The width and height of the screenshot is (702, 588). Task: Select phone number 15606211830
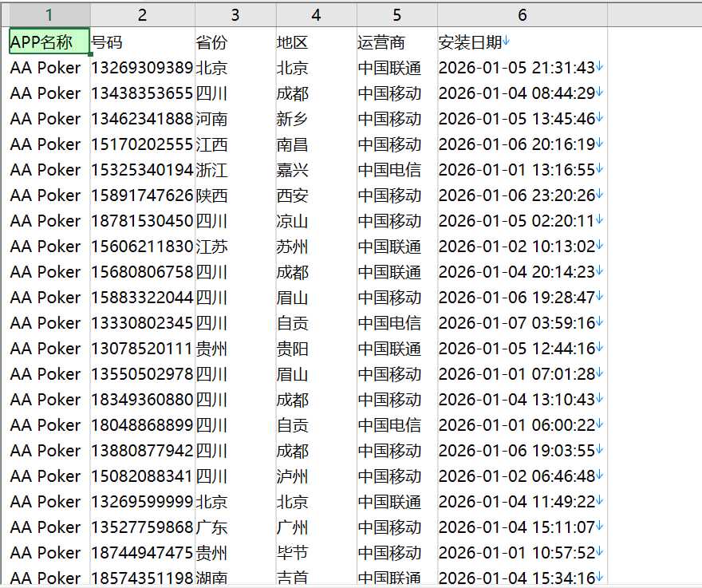[x=142, y=247]
